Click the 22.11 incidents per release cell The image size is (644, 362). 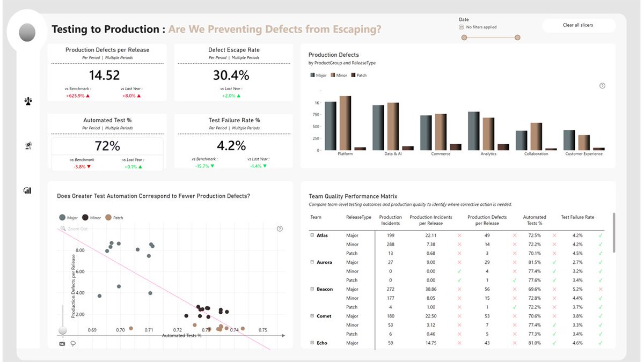pos(431,235)
